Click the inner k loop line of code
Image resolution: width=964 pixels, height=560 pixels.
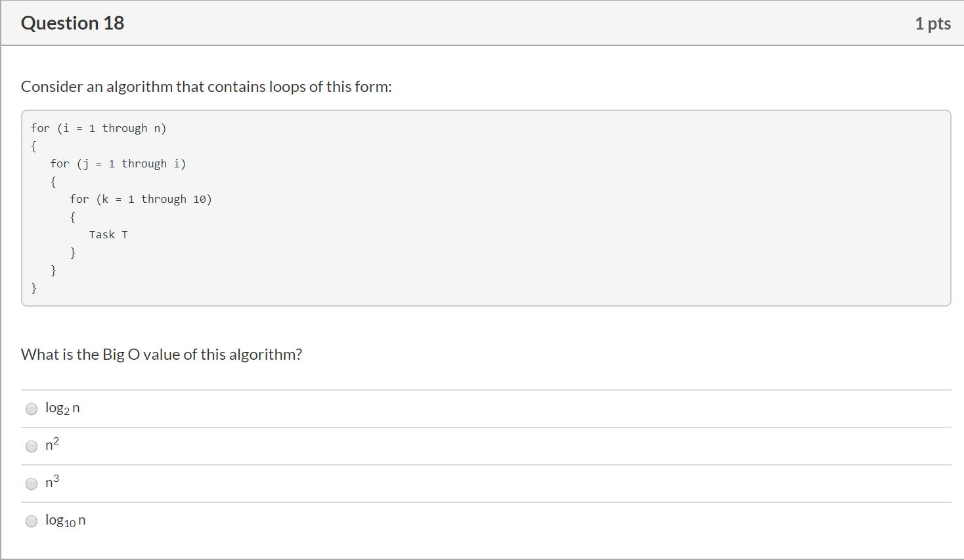point(141,198)
